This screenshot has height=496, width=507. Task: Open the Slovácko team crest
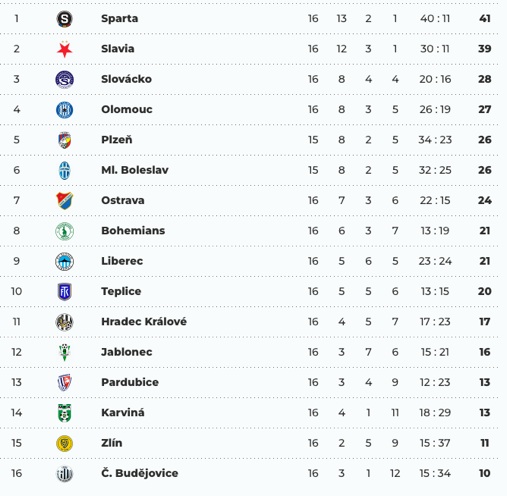coord(64,79)
